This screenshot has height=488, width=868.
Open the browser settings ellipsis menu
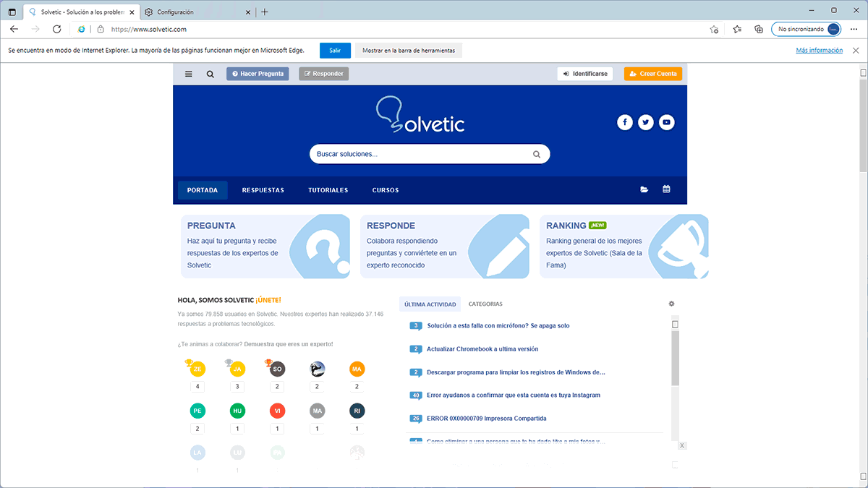(854, 29)
